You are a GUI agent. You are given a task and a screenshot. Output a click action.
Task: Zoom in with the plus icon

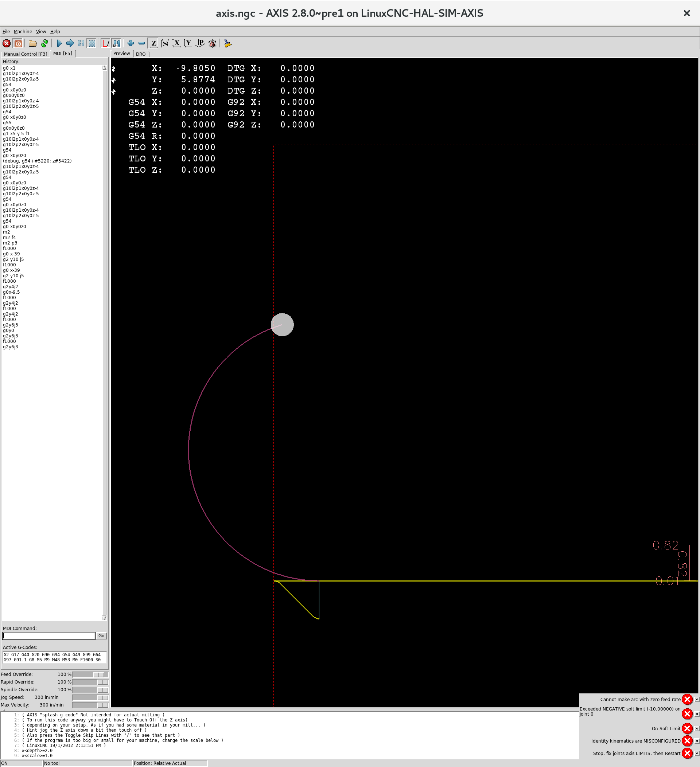[x=131, y=43]
